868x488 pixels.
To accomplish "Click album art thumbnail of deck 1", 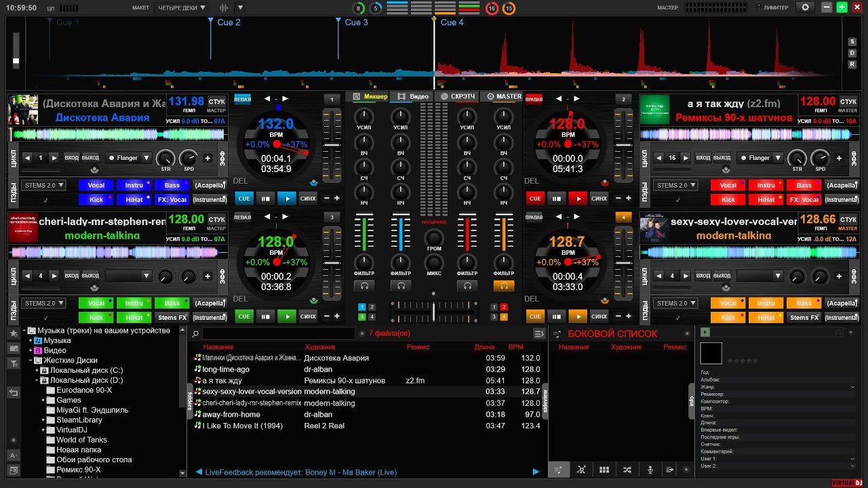I will (x=22, y=110).
